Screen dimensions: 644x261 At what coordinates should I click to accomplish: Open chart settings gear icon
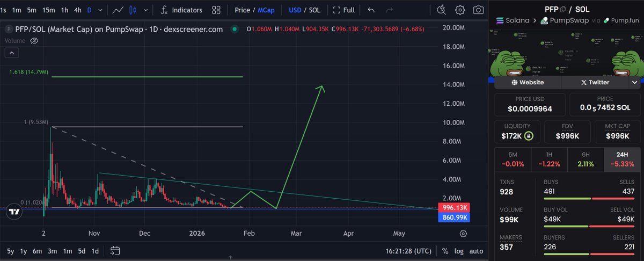click(460, 10)
